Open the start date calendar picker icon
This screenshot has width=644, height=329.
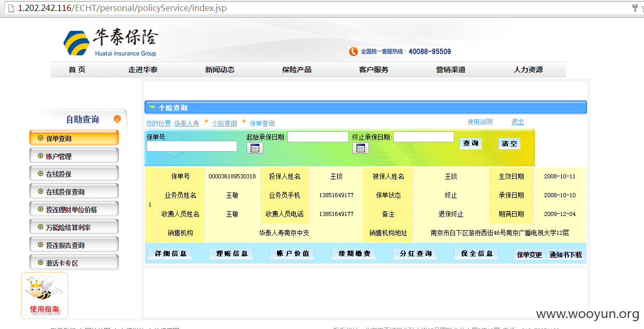(x=255, y=148)
